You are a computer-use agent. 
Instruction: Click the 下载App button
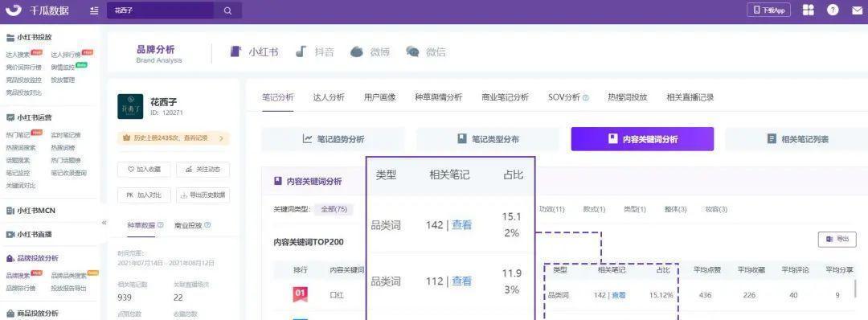pos(769,10)
